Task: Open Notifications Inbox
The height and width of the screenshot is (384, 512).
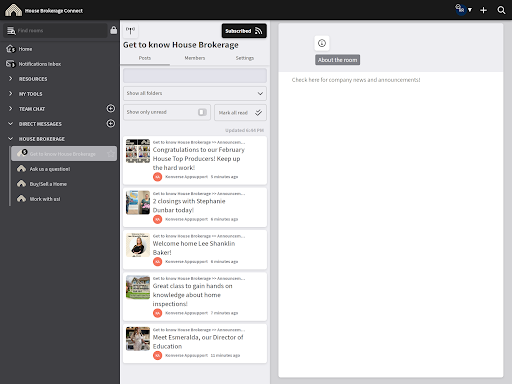Action: pos(40,64)
